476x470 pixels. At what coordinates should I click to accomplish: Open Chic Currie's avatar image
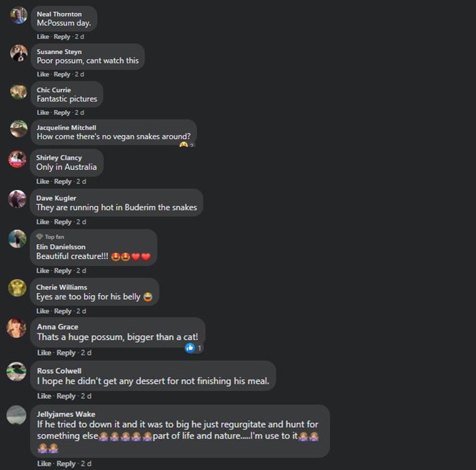tap(19, 91)
